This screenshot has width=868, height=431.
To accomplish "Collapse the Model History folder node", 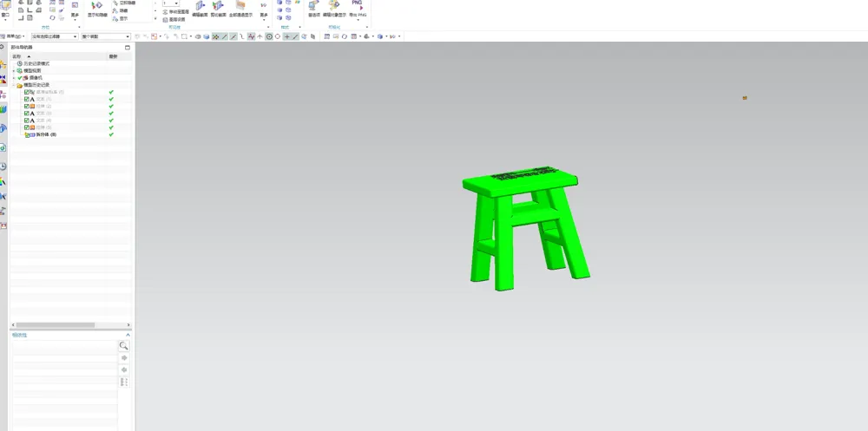I will [x=14, y=85].
